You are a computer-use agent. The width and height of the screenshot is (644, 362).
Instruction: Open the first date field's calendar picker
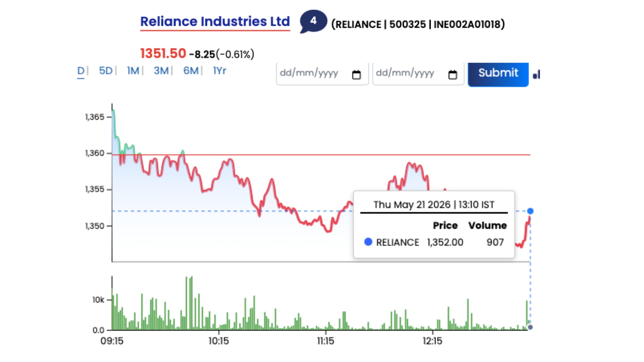tap(356, 74)
